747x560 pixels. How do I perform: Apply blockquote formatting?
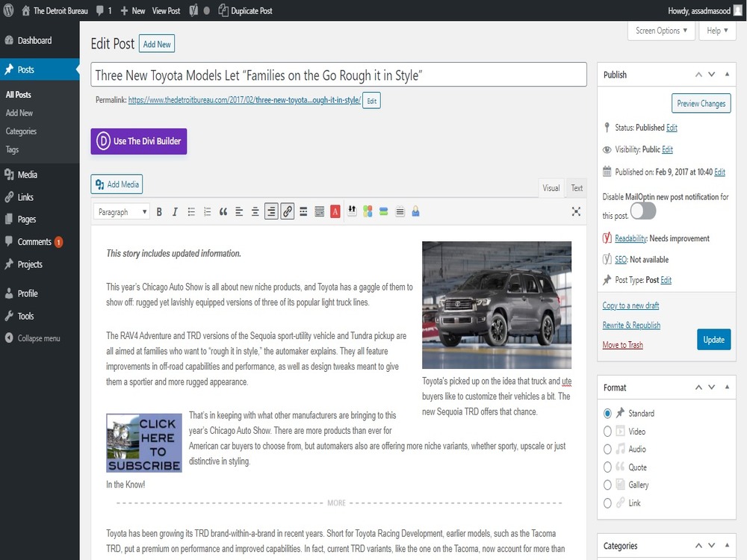223,212
